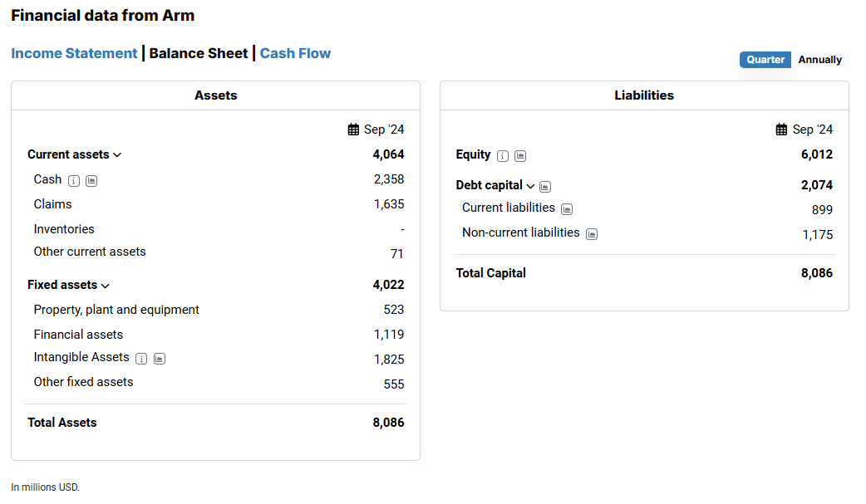This screenshot has width=866, height=504.
Task: Click Property, plant and equipment label
Action: (x=116, y=310)
